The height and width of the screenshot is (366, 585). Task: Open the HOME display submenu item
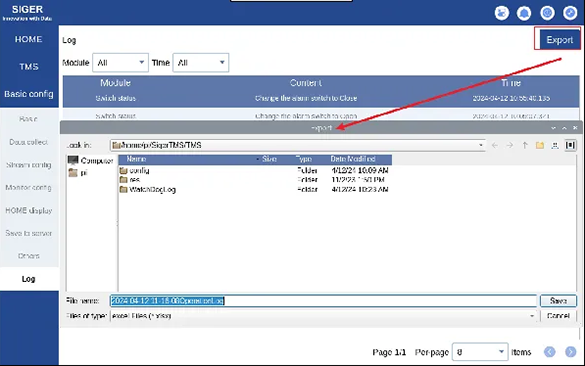[29, 210]
